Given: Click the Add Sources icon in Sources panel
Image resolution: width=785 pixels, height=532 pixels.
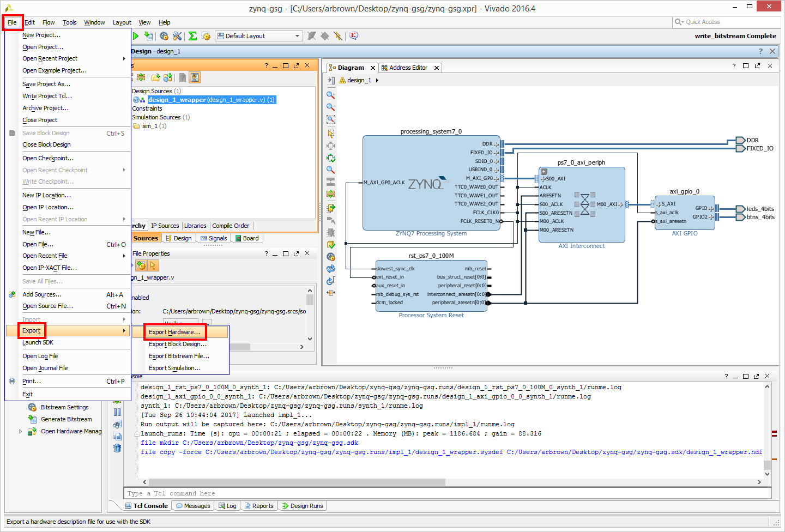Looking at the screenshot, I should [168, 77].
